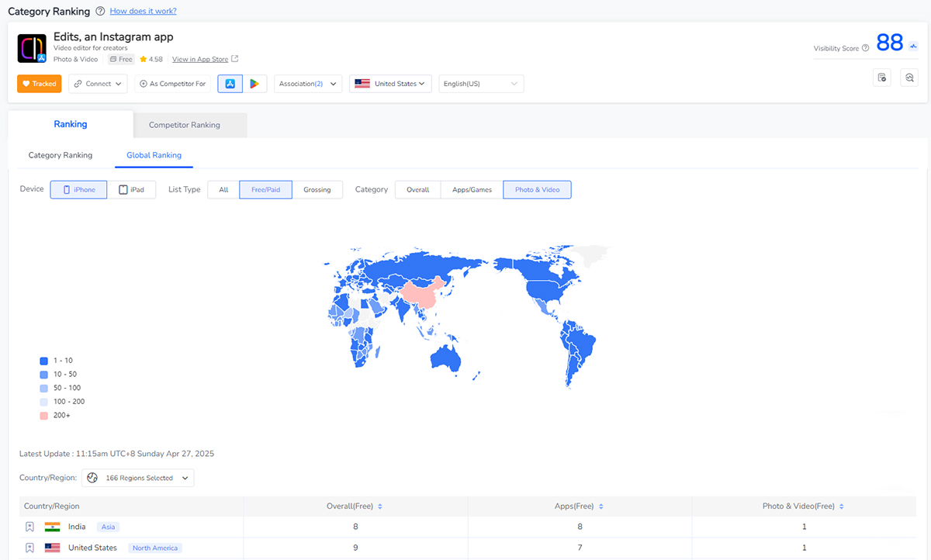The height and width of the screenshot is (560, 931).
Task: Set list type to Grossing
Action: point(317,189)
